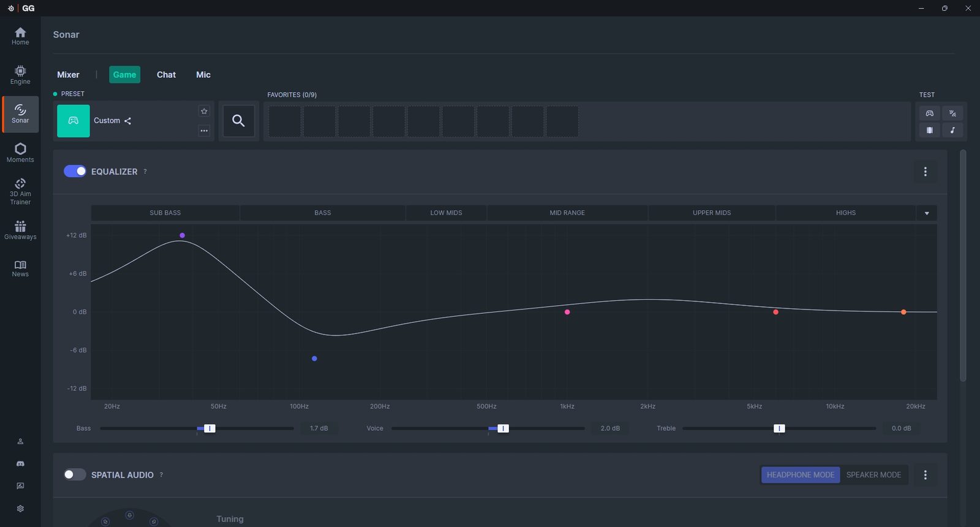Play the footsteps test sound
Viewport: 980px width, 527px height.
tap(952, 113)
